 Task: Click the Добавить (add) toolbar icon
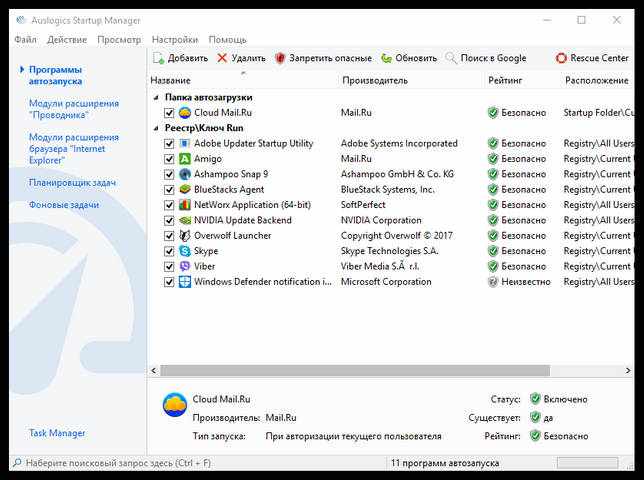159,58
